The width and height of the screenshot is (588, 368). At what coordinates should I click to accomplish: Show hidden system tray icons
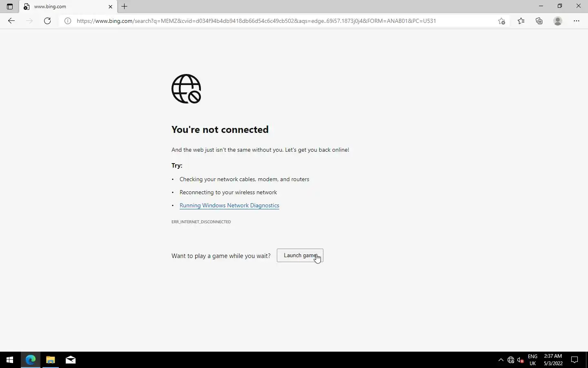tap(501, 360)
